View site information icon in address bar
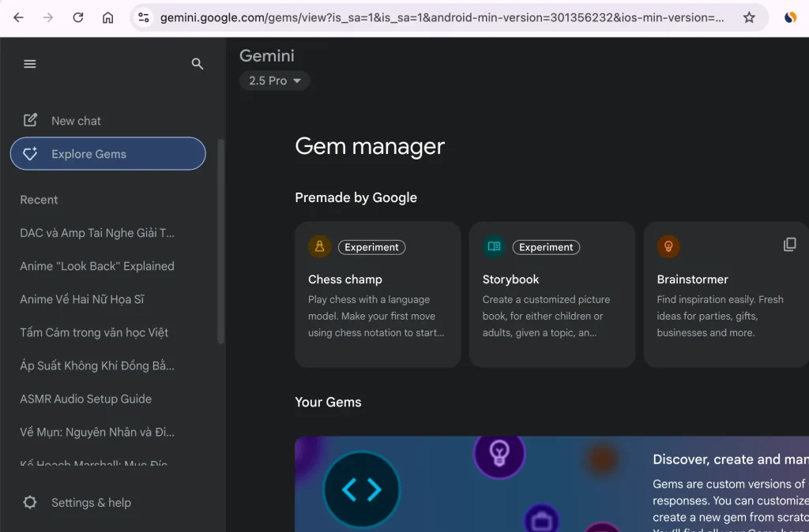Screen dimensions: 809x532 [x=144, y=17]
